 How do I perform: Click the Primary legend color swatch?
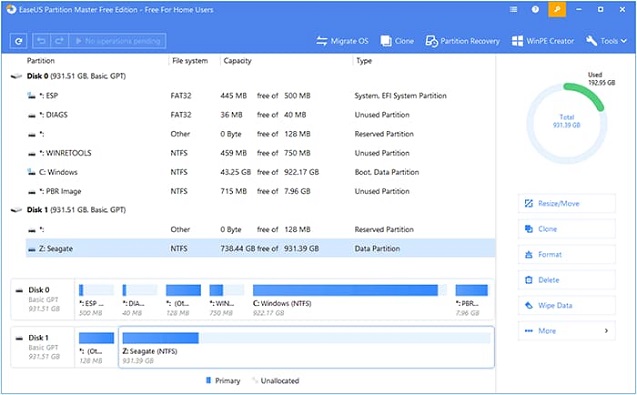pyautogui.click(x=208, y=380)
